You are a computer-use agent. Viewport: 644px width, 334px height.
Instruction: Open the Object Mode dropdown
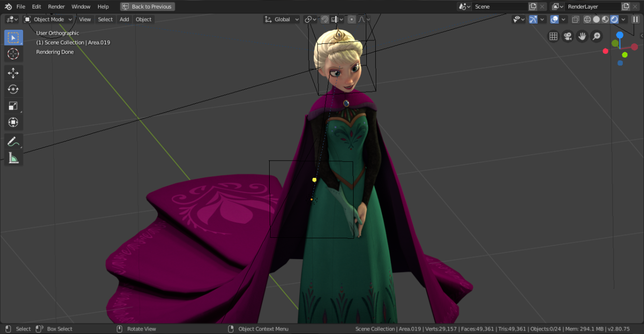pyautogui.click(x=48, y=19)
